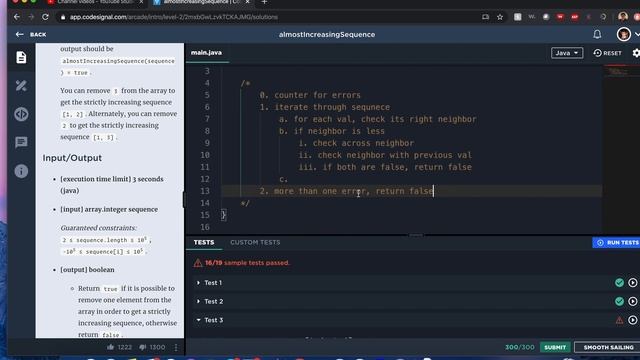This screenshot has height=360, width=640.
Task: Switch to the CUSTOM TESTS tab
Action: click(x=255, y=242)
